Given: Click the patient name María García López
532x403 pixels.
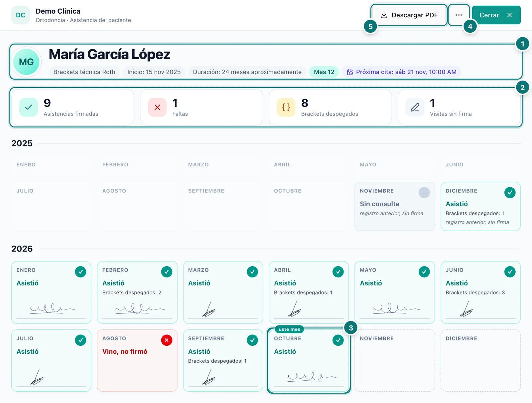Looking at the screenshot, I should tap(109, 54).
